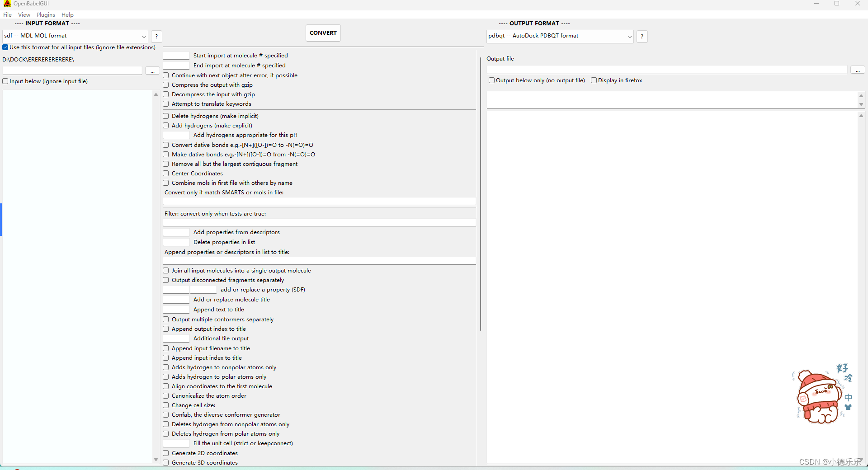Open output format help question mark button
Image resolution: width=868 pixels, height=470 pixels.
(642, 37)
